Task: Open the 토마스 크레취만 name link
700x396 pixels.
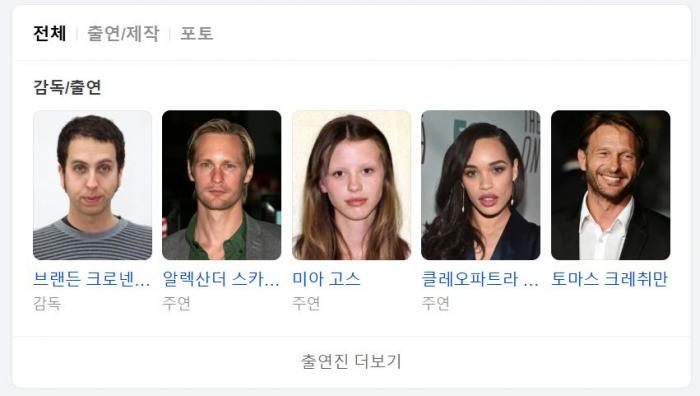Action: pyautogui.click(x=609, y=279)
